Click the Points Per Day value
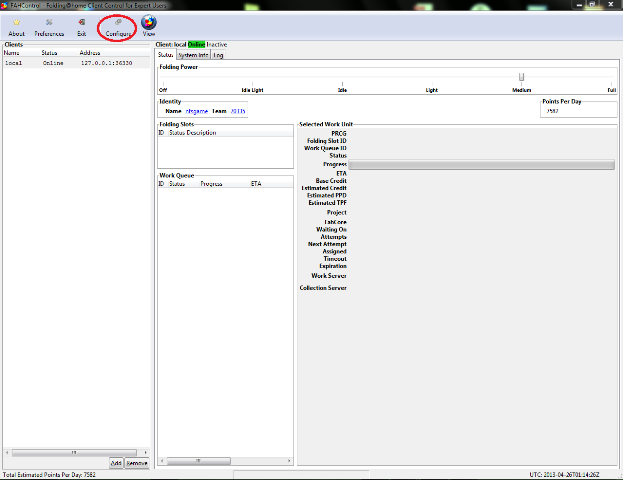Image resolution: width=623 pixels, height=480 pixels. click(x=552, y=111)
